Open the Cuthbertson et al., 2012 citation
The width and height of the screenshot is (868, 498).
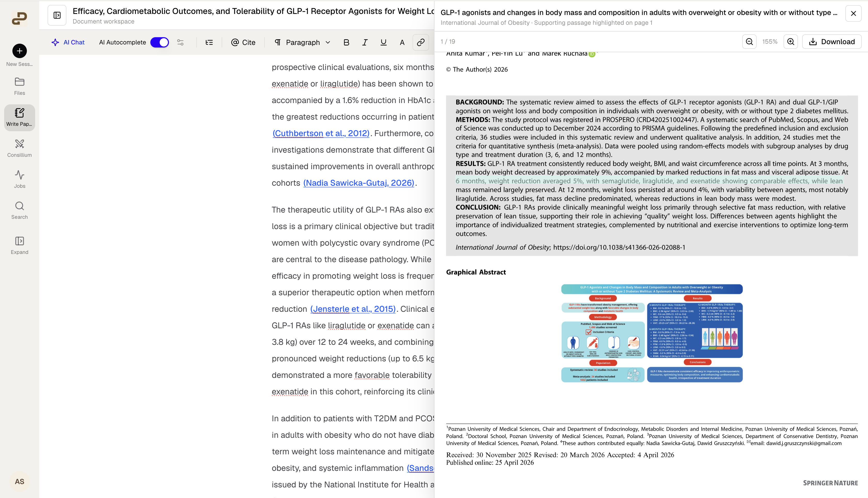321,133
